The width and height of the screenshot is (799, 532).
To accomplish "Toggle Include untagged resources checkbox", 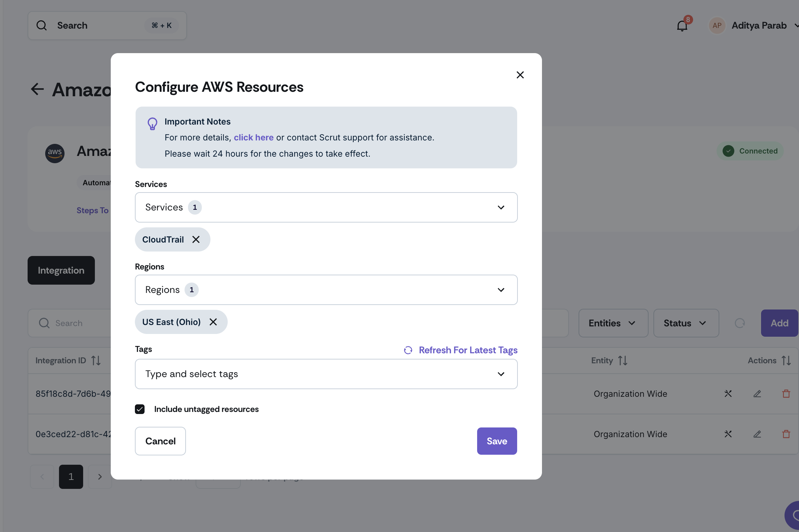I will coord(140,409).
